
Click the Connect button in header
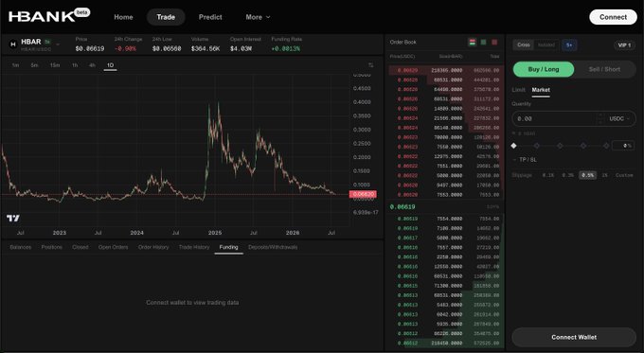(613, 17)
